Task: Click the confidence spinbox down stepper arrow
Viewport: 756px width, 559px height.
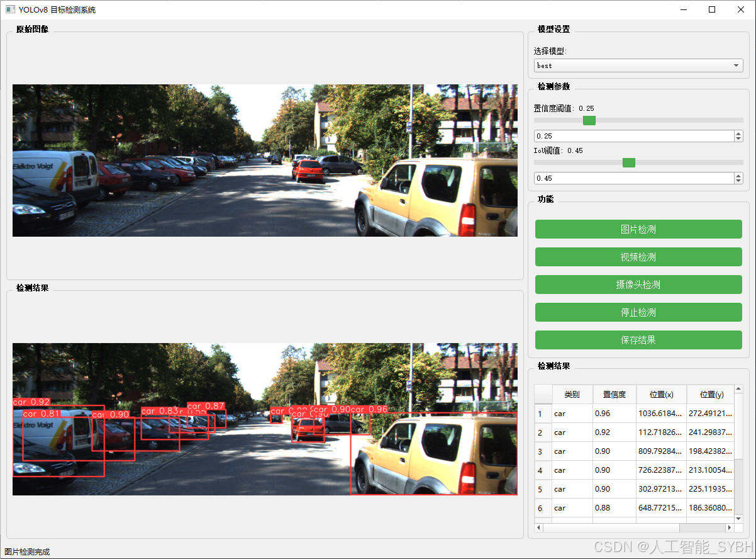Action: [738, 138]
